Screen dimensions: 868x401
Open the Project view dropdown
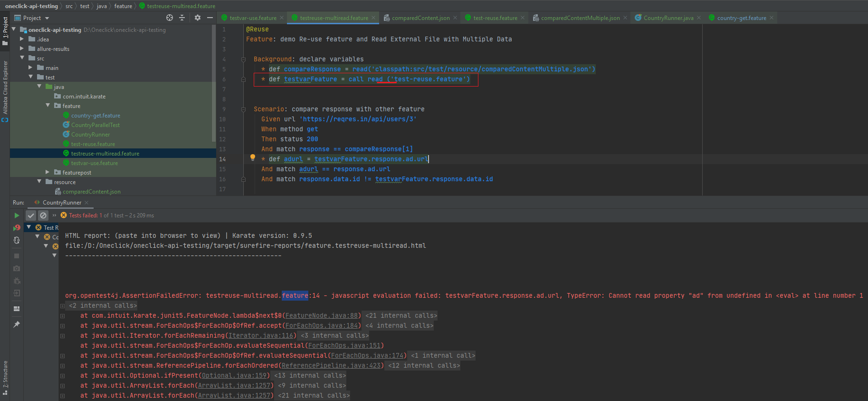point(32,18)
